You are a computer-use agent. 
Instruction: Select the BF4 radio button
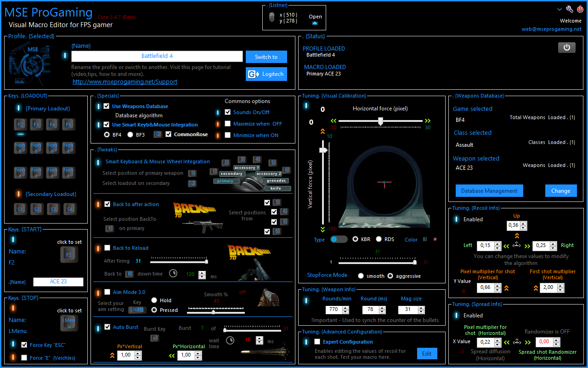(107, 135)
